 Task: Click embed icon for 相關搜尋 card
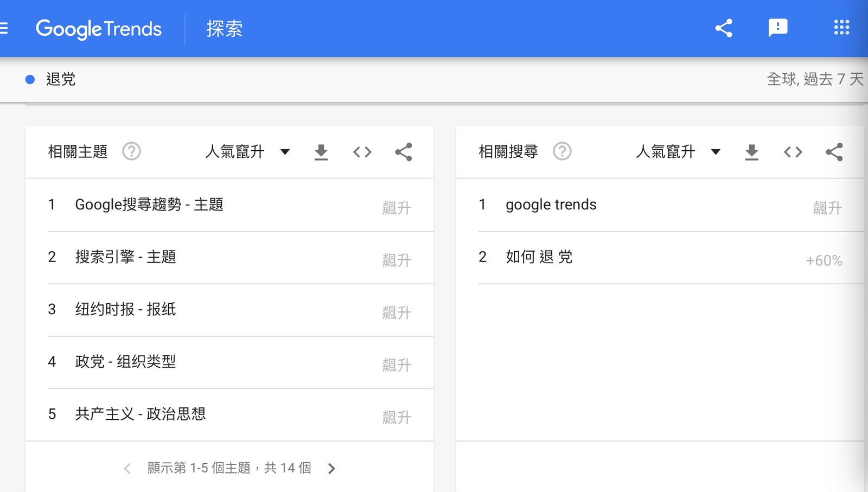click(x=793, y=152)
